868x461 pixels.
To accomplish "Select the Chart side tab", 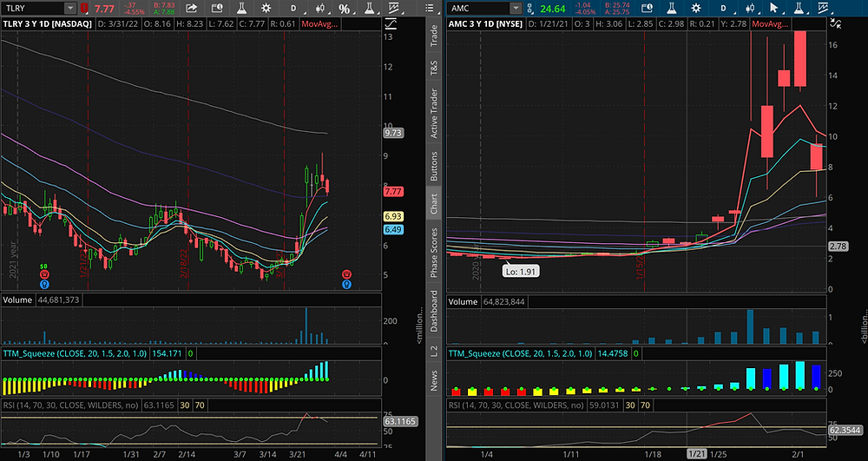I will [434, 204].
